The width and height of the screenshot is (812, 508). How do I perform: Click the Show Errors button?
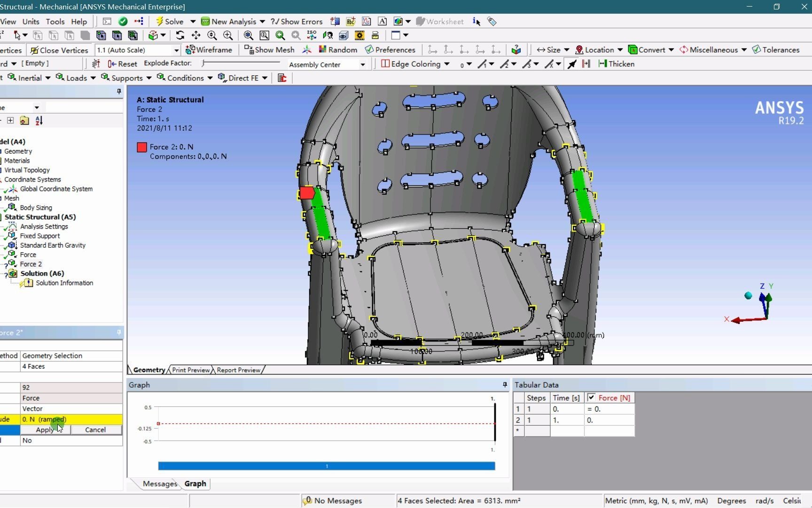click(x=297, y=21)
